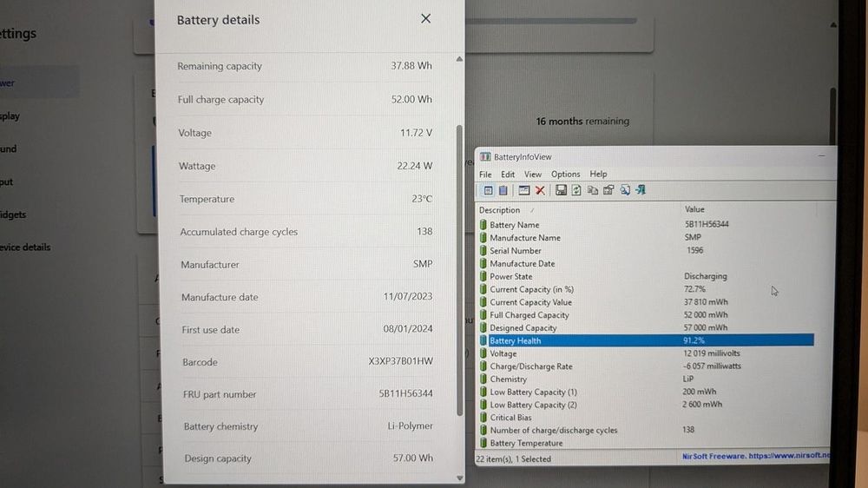Select the Low Battery Capacity (1) row
Image resolution: width=868 pixels, height=488 pixels.
646,392
